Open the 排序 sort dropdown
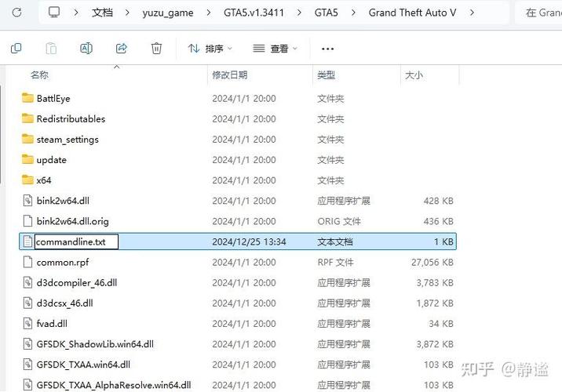562x392 pixels. [210, 49]
